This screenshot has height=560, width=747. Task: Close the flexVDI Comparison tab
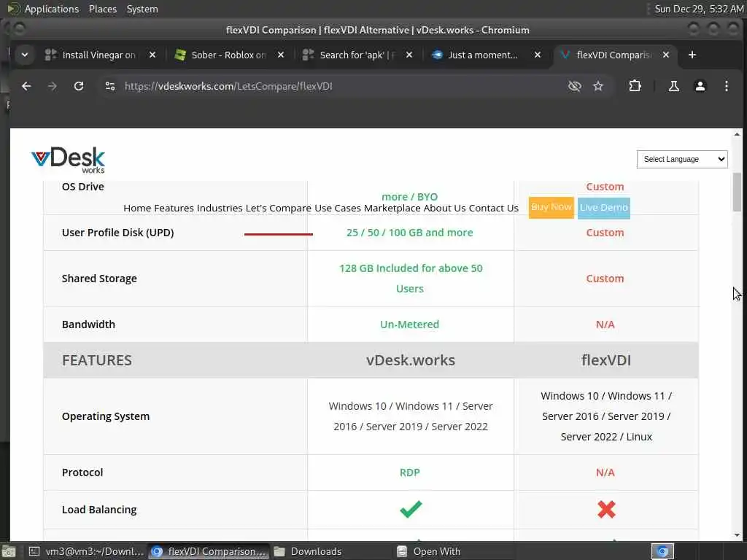point(666,55)
